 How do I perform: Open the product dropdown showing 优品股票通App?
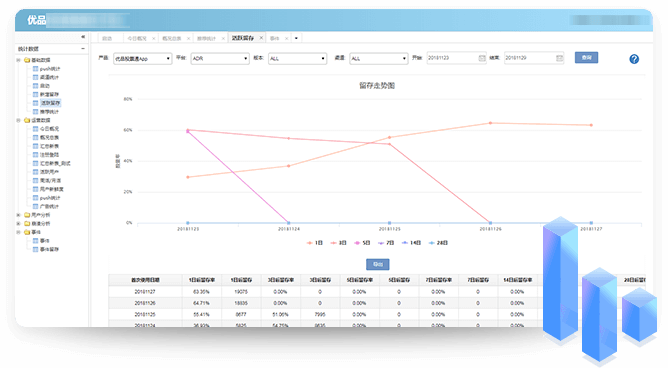tap(143, 58)
